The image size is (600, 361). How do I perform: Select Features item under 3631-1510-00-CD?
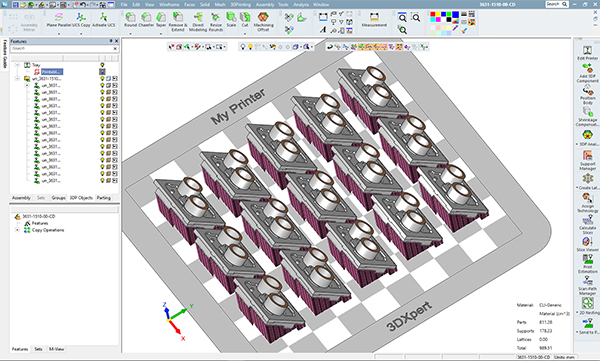pos(40,223)
